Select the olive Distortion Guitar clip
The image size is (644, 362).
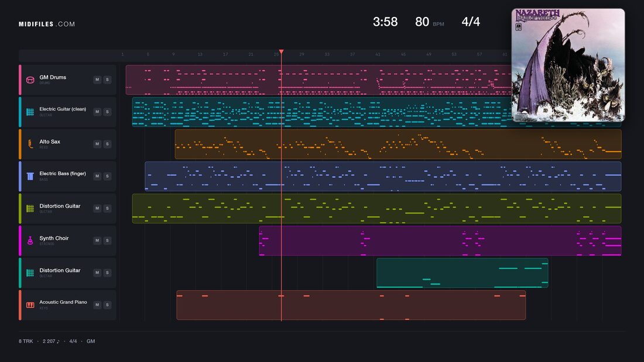(x=376, y=209)
